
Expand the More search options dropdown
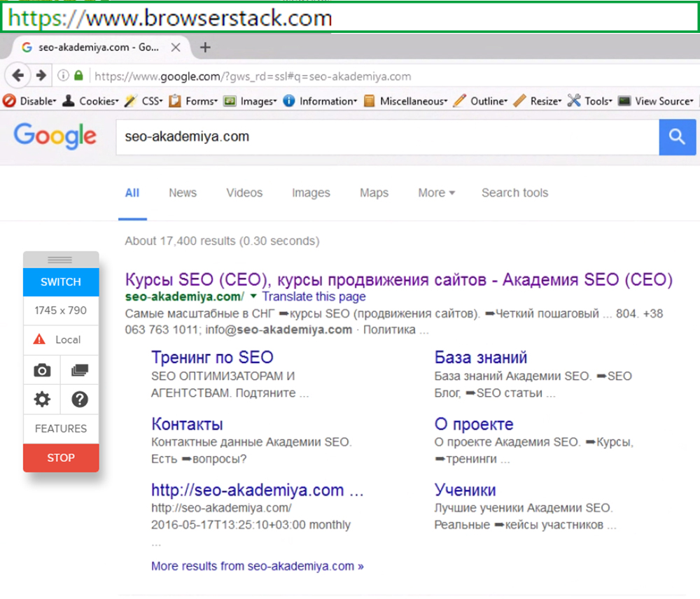click(436, 193)
